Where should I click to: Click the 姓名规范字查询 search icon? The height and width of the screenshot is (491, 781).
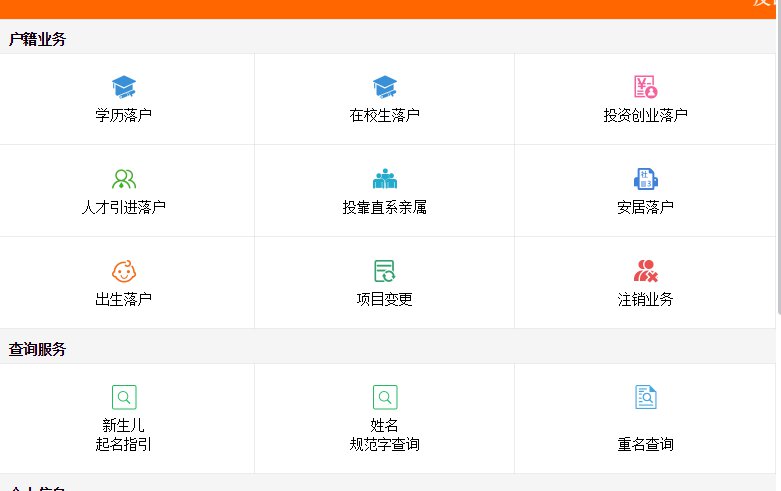(385, 397)
